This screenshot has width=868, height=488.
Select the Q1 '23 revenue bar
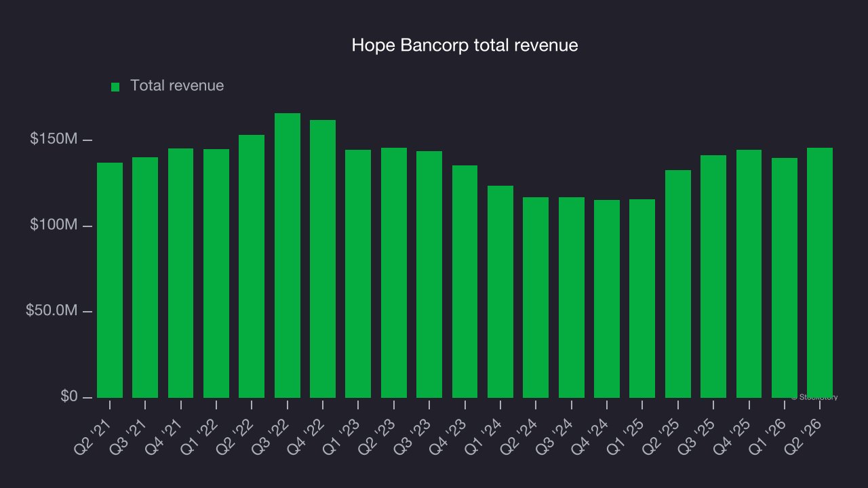358,274
